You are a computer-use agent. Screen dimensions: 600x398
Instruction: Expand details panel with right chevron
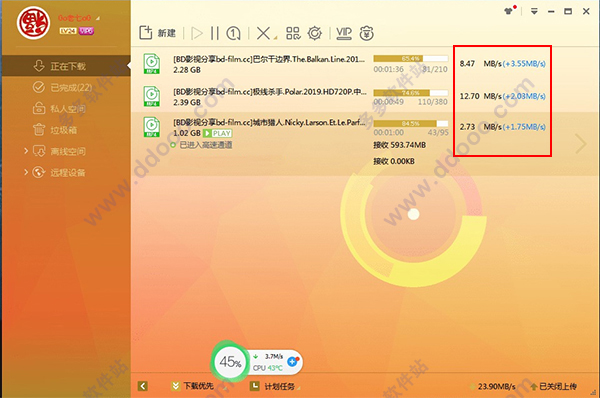pyautogui.click(x=580, y=144)
